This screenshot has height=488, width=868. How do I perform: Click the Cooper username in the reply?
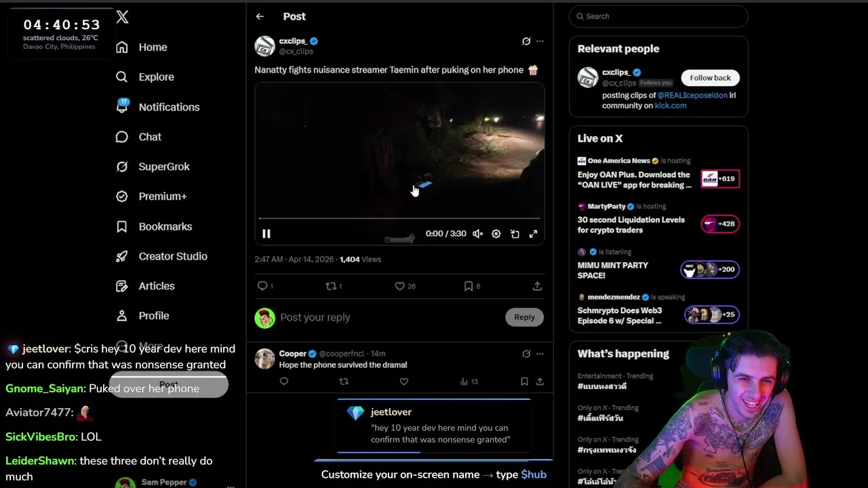[x=293, y=354]
